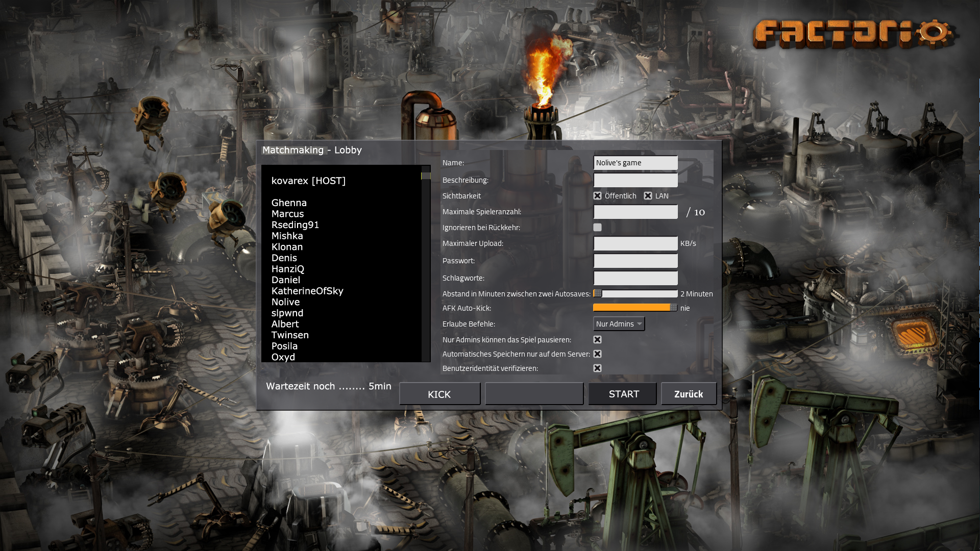Toggle Automatisches Speichern nur auf dem Server

click(x=597, y=354)
